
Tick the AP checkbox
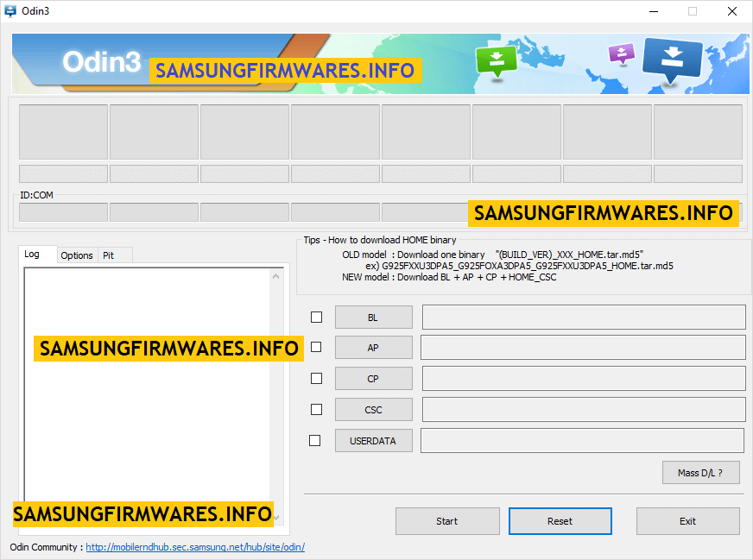[316, 347]
